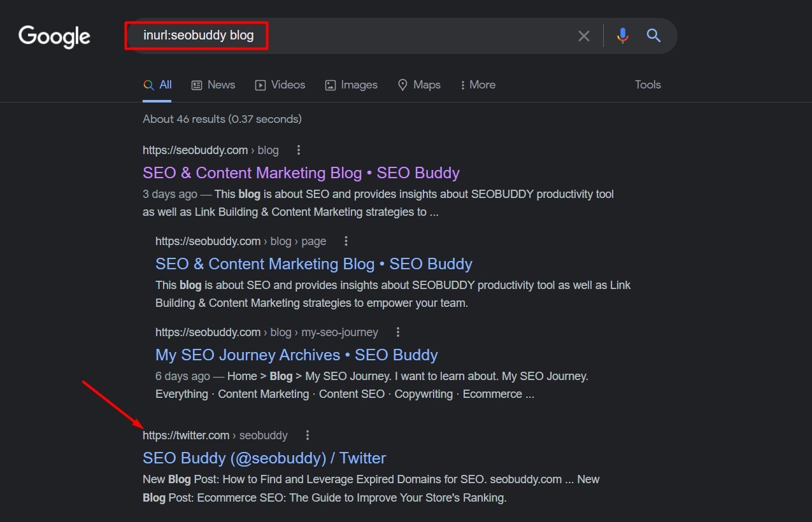Click the Google logo
This screenshot has height=522, width=812.
(54, 37)
